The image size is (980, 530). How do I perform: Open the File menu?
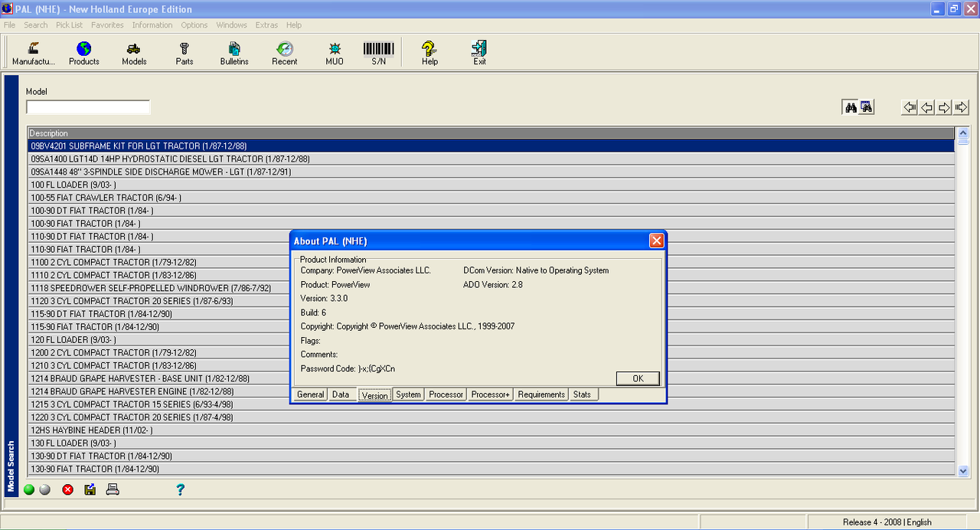[9, 25]
